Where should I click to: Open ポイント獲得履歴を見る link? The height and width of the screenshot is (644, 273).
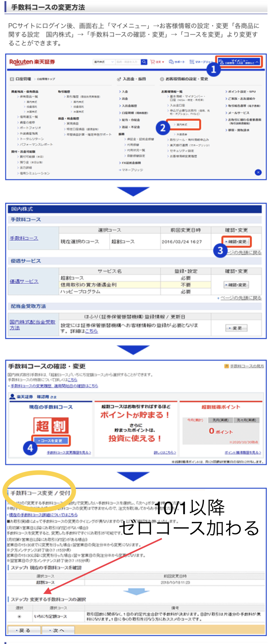[x=243, y=453]
